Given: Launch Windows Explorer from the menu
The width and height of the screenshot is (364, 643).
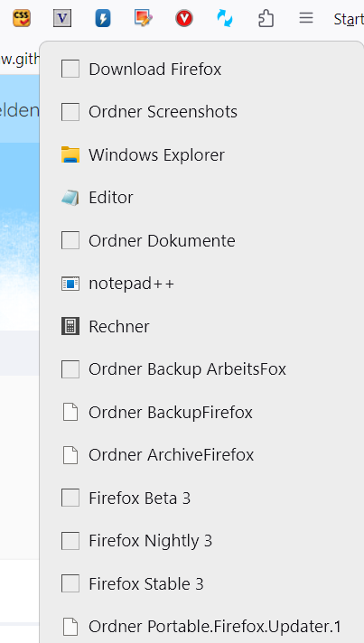Looking at the screenshot, I should point(201,154).
